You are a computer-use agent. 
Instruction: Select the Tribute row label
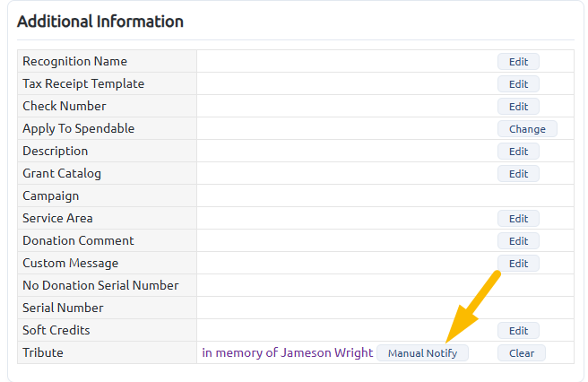point(43,352)
